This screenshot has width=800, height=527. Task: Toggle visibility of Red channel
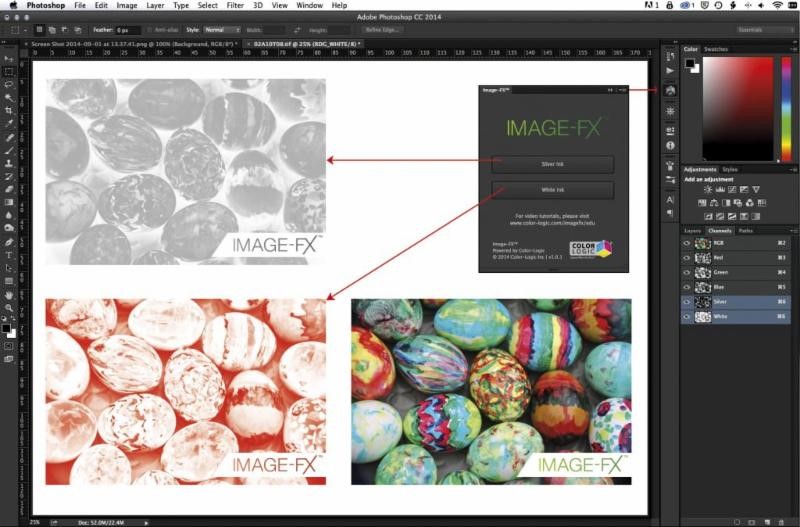coord(687,258)
